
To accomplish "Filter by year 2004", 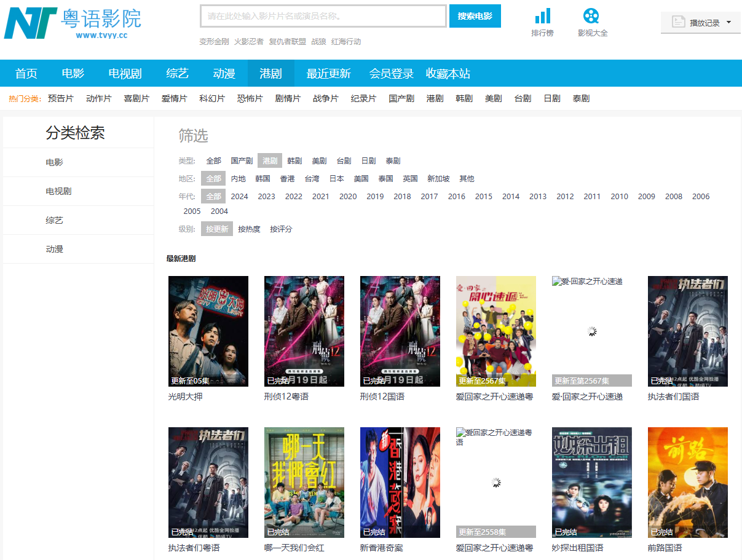I will pyautogui.click(x=219, y=211).
